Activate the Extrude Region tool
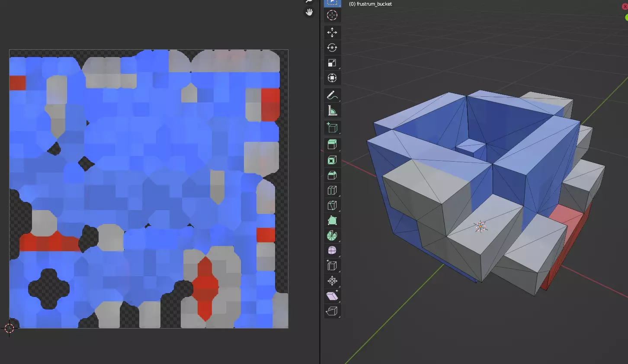The height and width of the screenshot is (364, 628). (332, 145)
